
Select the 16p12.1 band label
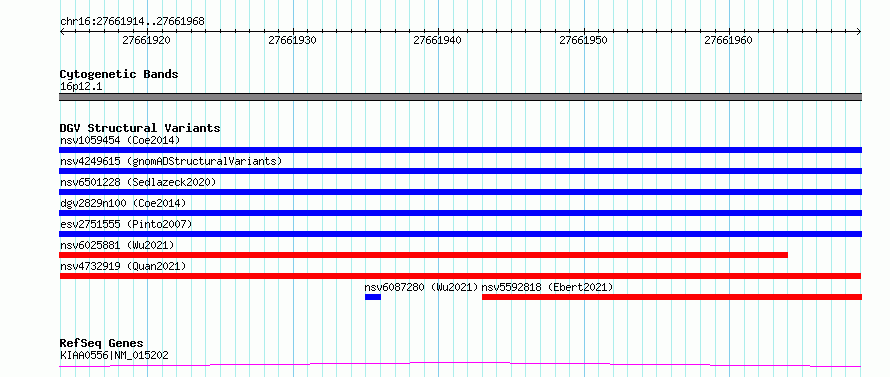coord(81,87)
